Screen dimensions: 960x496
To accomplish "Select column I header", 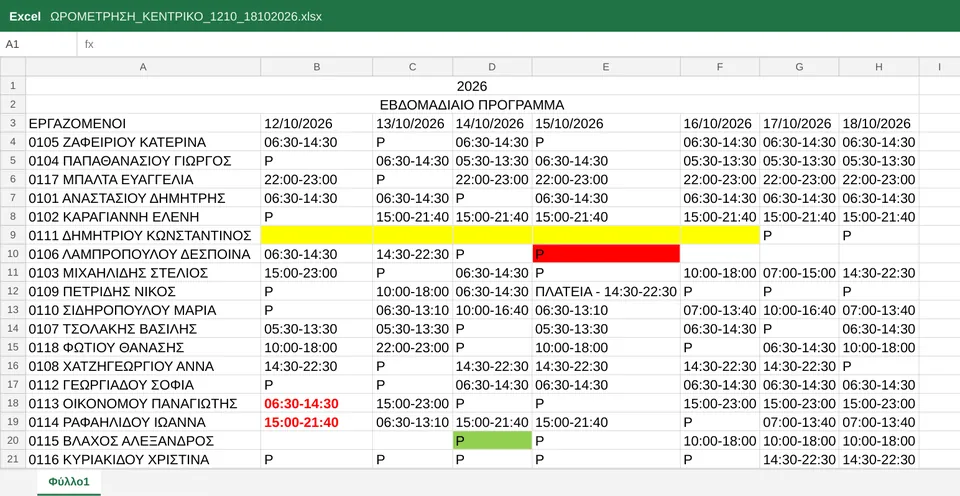I will point(939,67).
